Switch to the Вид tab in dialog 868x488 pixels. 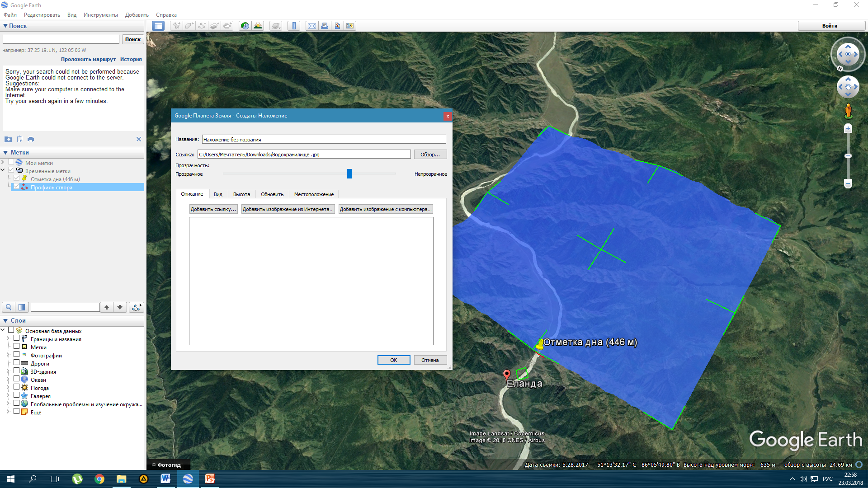coord(218,194)
